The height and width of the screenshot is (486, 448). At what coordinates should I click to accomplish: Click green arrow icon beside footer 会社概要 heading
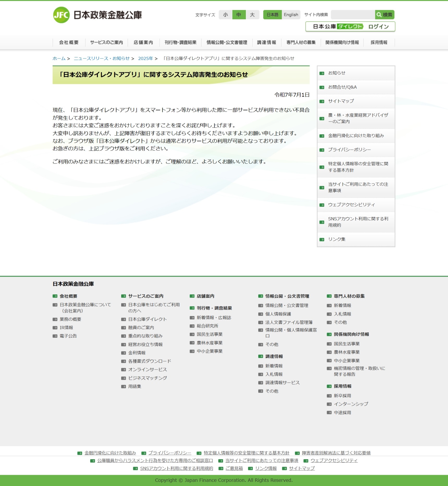pos(55,296)
